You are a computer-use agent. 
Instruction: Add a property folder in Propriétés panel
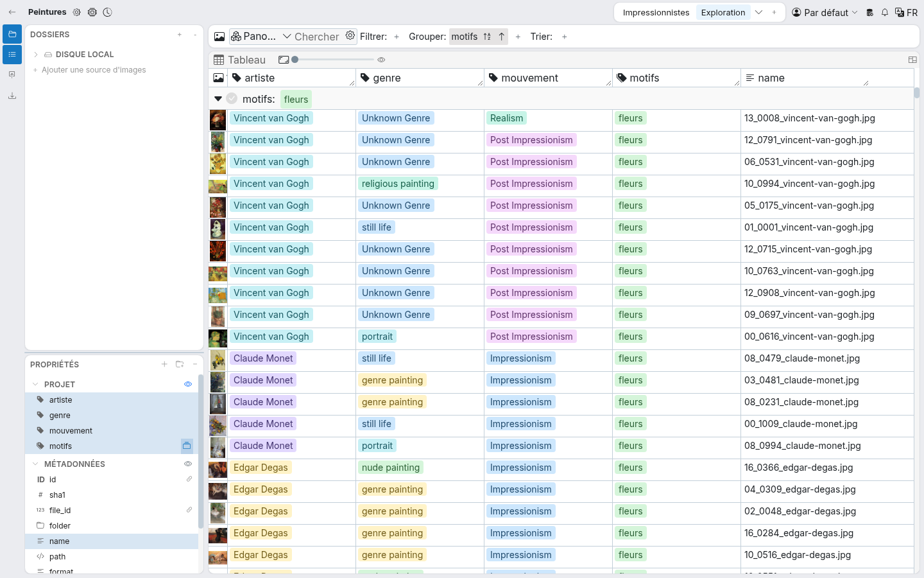(x=180, y=364)
